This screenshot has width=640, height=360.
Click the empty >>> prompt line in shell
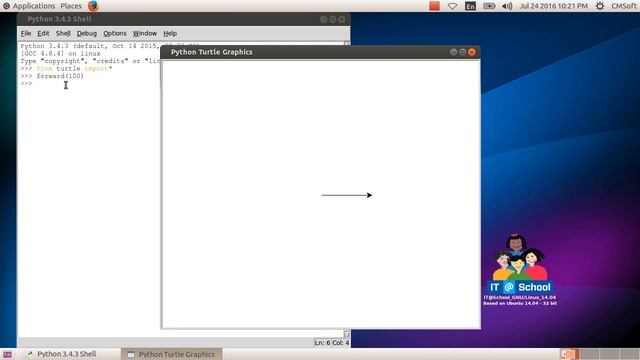[26, 83]
